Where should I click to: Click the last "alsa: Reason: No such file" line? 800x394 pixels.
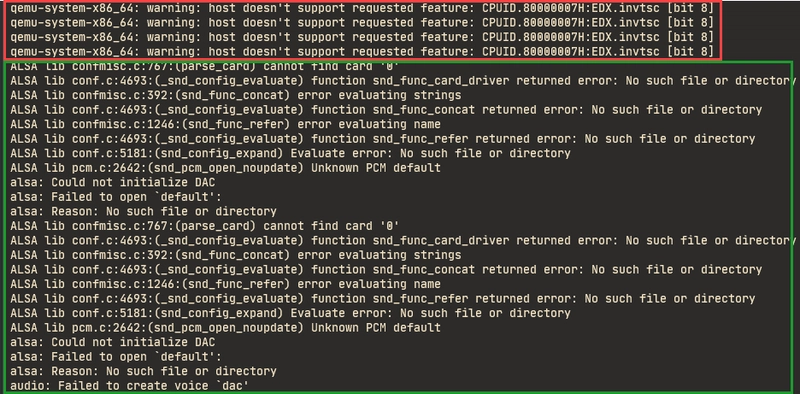(143, 372)
